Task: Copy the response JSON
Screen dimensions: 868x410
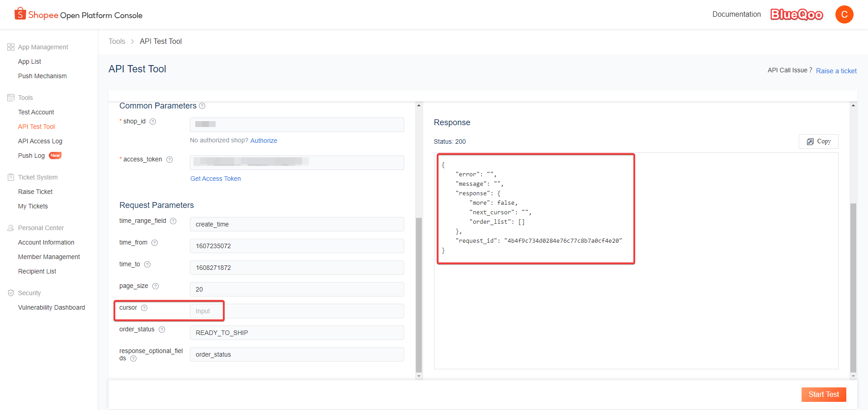Action: [x=818, y=141]
